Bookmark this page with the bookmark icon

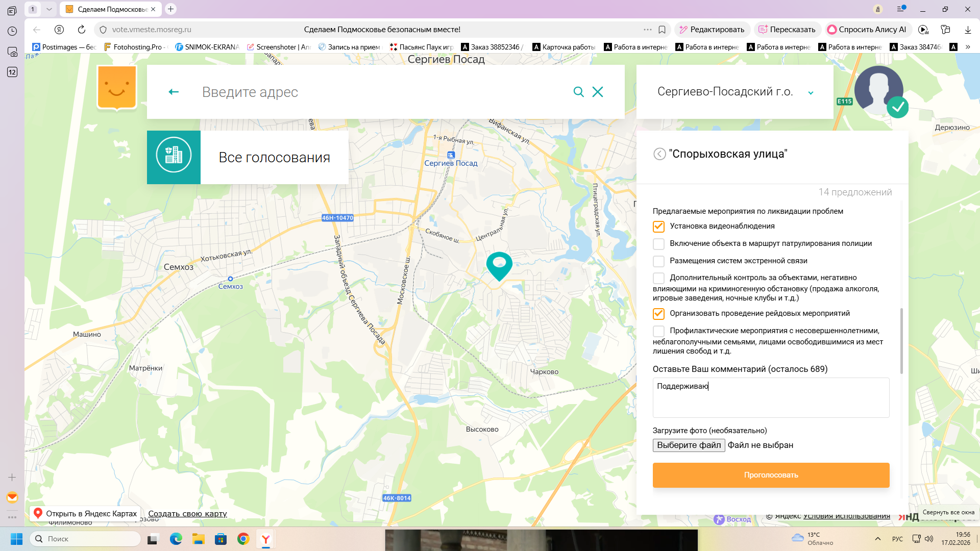662,30
